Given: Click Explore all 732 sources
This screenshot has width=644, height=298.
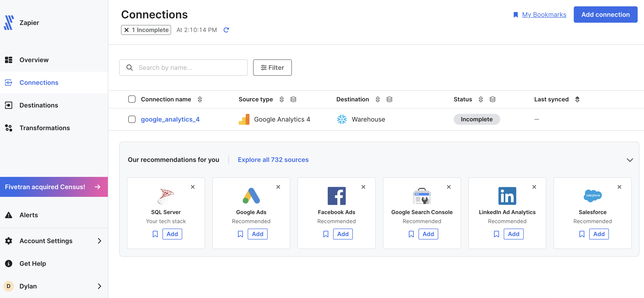Looking at the screenshot, I should [x=273, y=160].
